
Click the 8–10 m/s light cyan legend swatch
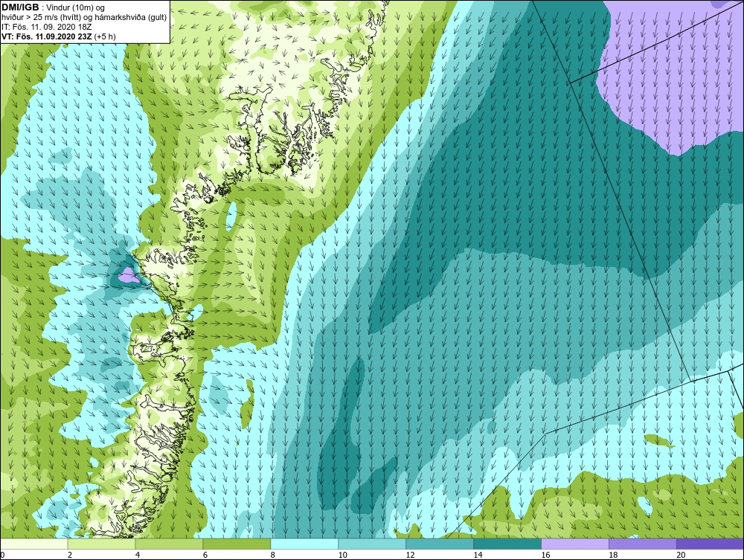coord(304,544)
